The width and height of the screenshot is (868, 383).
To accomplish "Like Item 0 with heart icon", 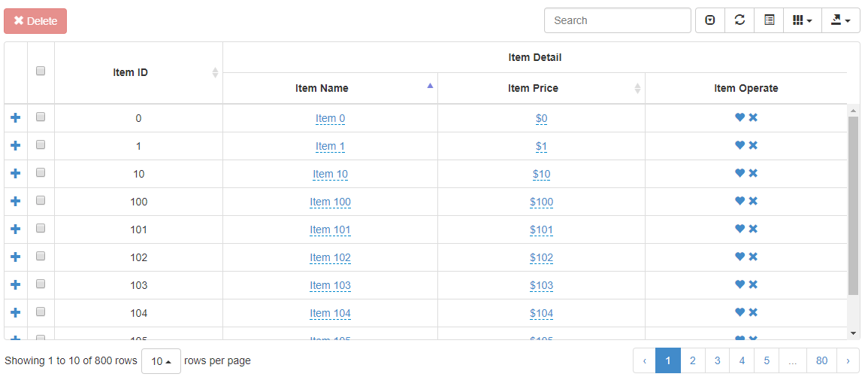I will pyautogui.click(x=739, y=117).
